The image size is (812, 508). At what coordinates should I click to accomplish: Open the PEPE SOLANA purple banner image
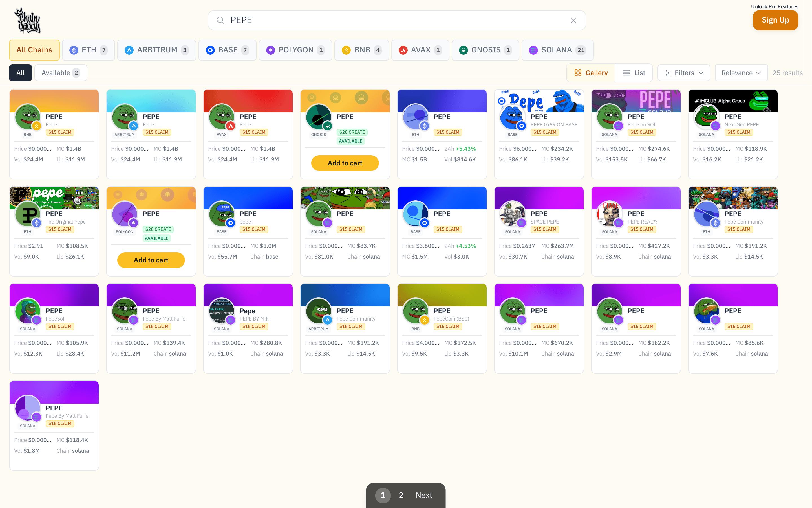tap(636, 101)
